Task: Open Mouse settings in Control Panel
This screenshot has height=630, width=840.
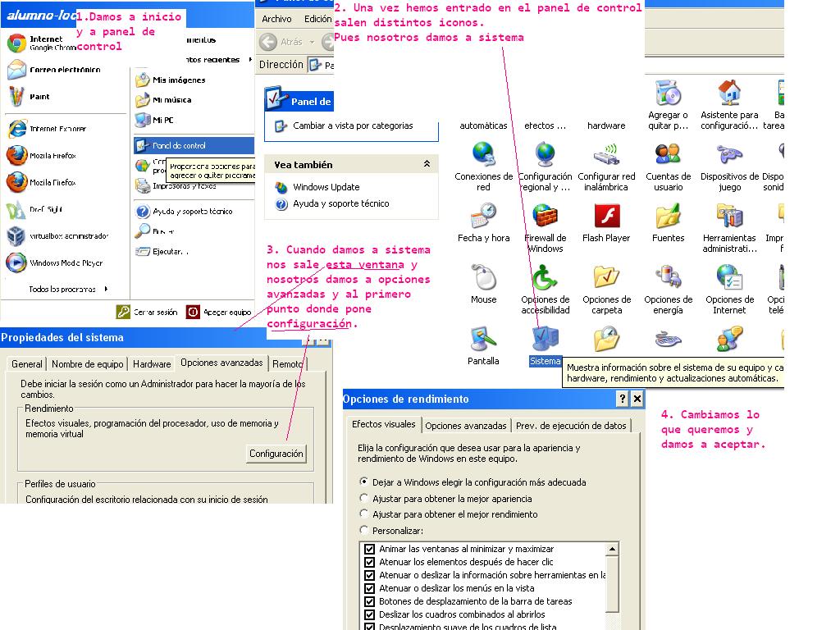Action: pos(483,285)
